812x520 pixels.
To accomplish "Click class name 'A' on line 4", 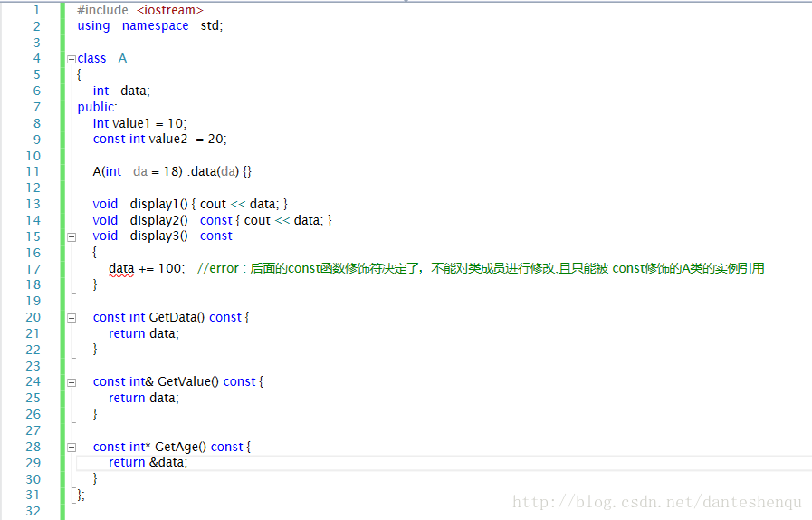I will pyautogui.click(x=122, y=58).
